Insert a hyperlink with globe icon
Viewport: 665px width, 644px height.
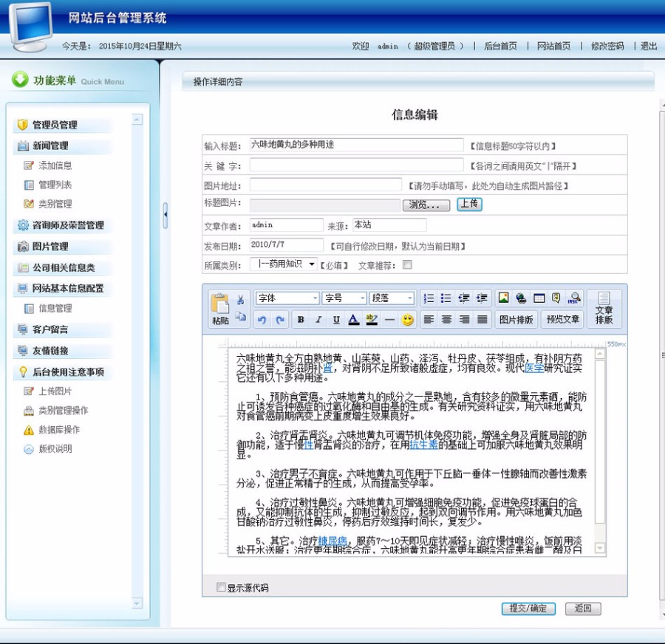coord(521,298)
